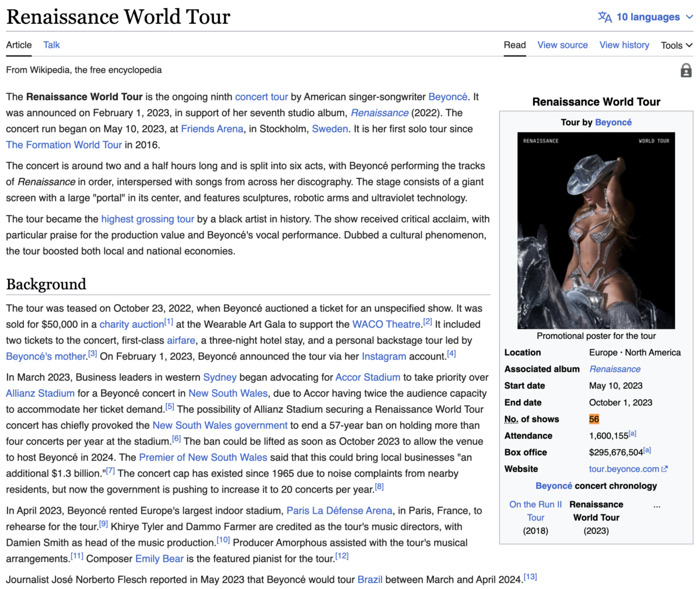
Task: Click citation footnote [4]
Action: 452,353
